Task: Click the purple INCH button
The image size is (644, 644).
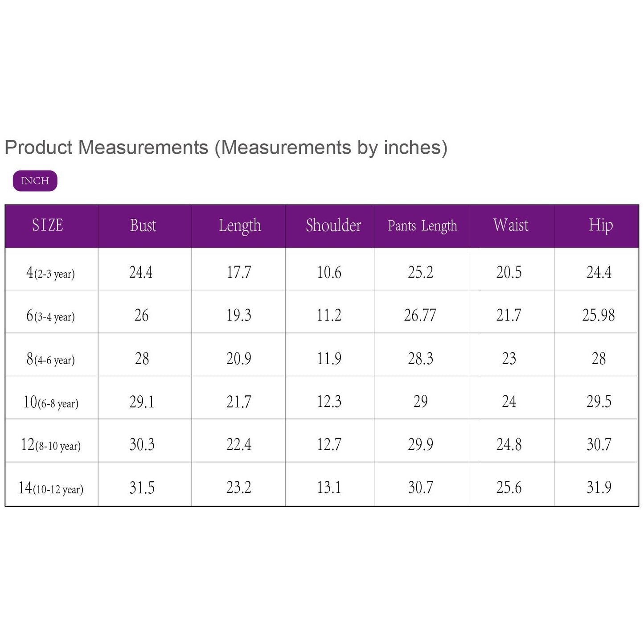Action: coord(35,181)
